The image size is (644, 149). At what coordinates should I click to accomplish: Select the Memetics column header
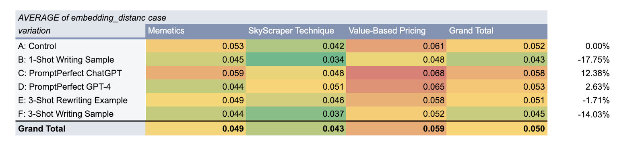point(195,31)
